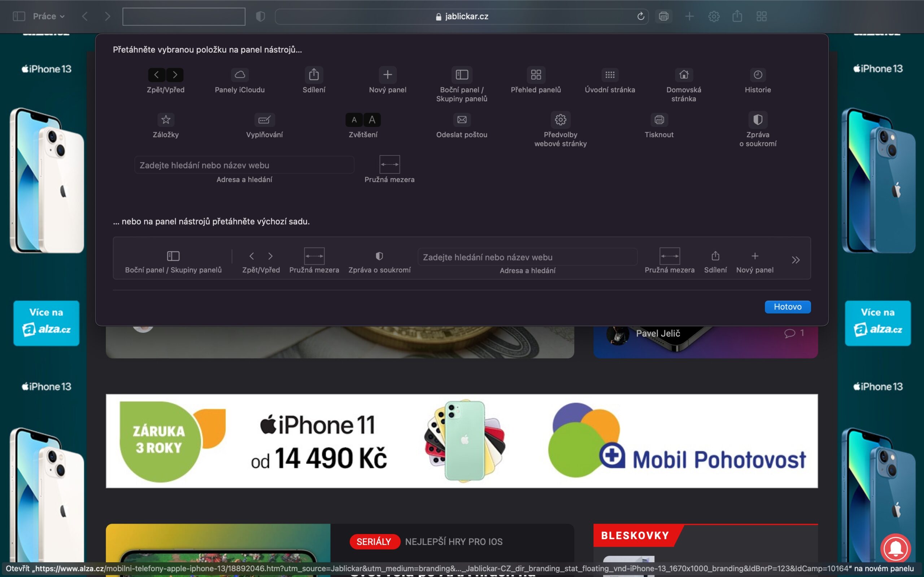Image resolution: width=924 pixels, height=577 pixels.
Task: Click the Sdílení icon in the customization panel
Action: 314,75
